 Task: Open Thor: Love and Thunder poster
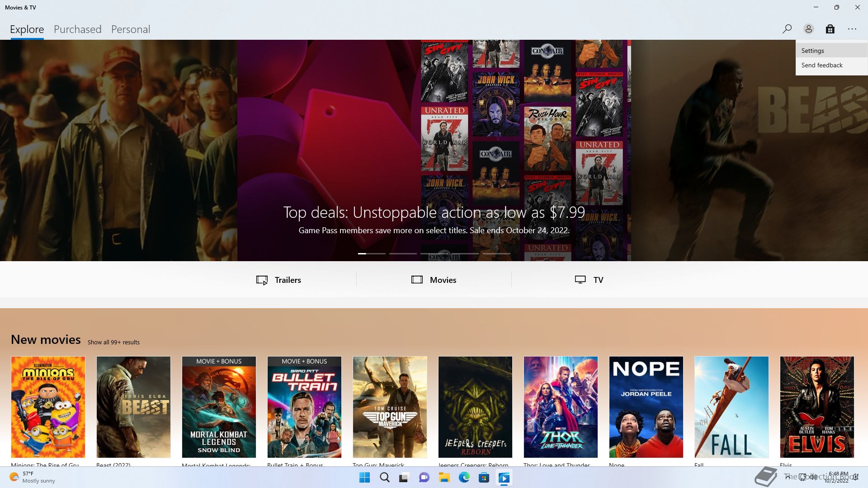click(561, 407)
